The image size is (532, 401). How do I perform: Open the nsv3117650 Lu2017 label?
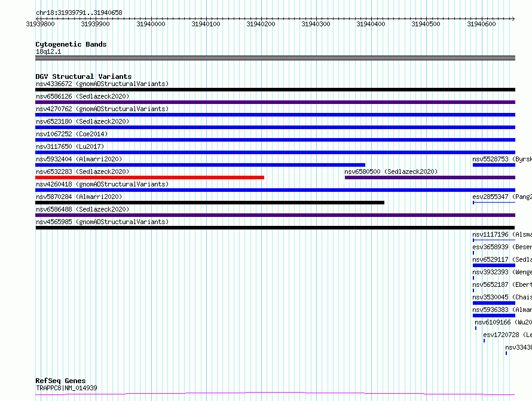tap(70, 146)
